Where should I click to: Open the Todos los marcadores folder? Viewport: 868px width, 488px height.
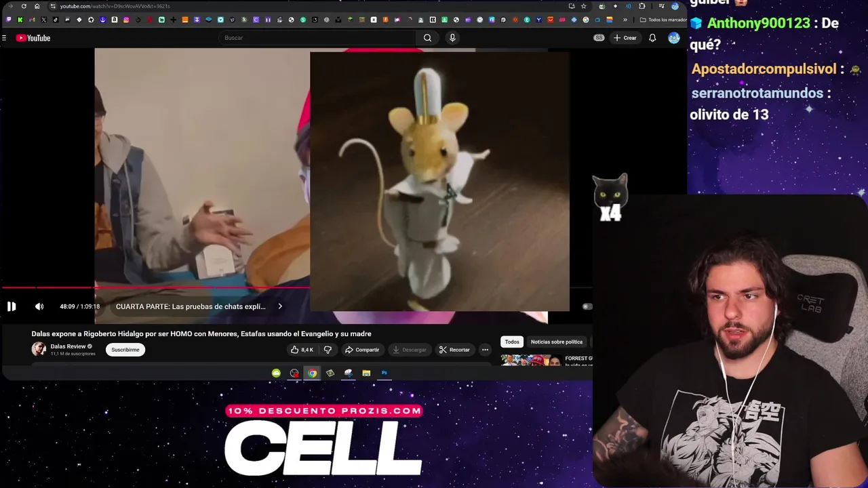point(664,20)
